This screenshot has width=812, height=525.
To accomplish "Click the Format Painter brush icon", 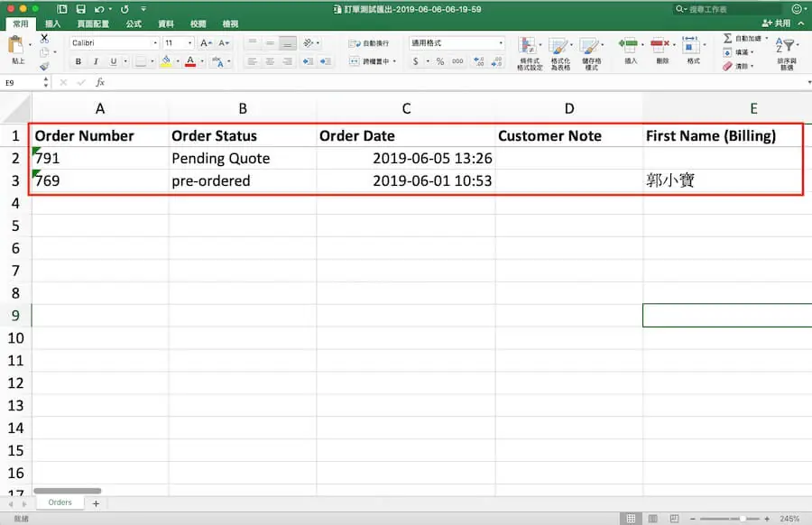I will click(44, 66).
